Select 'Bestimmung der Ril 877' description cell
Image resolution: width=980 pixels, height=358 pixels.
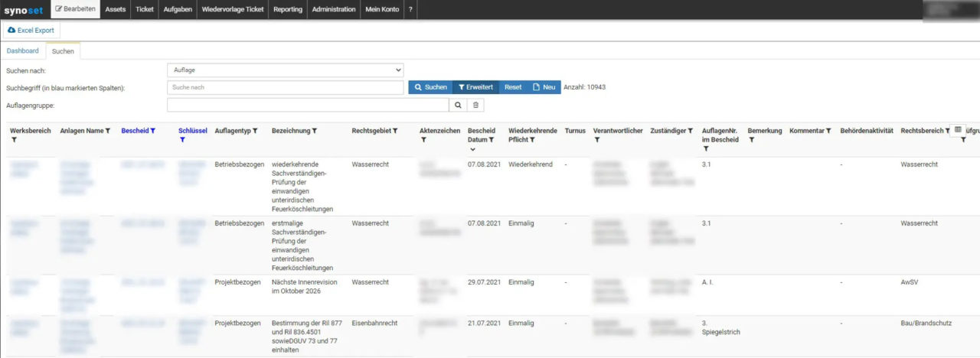pyautogui.click(x=308, y=337)
